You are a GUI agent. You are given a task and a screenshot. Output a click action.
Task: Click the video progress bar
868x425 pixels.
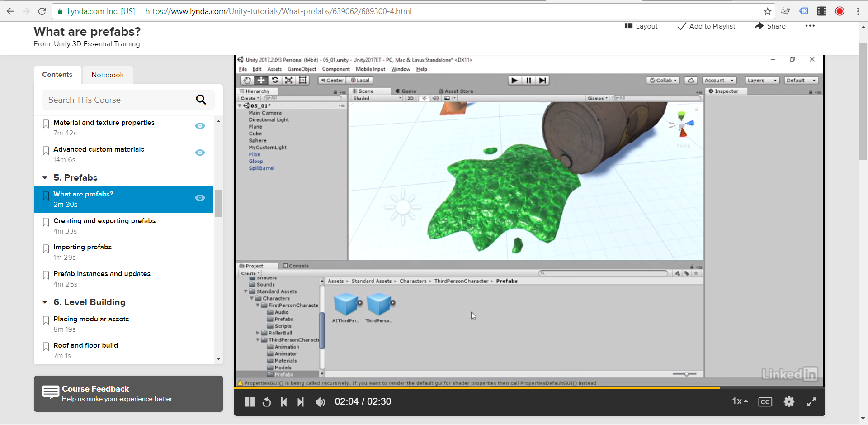tap(529, 387)
